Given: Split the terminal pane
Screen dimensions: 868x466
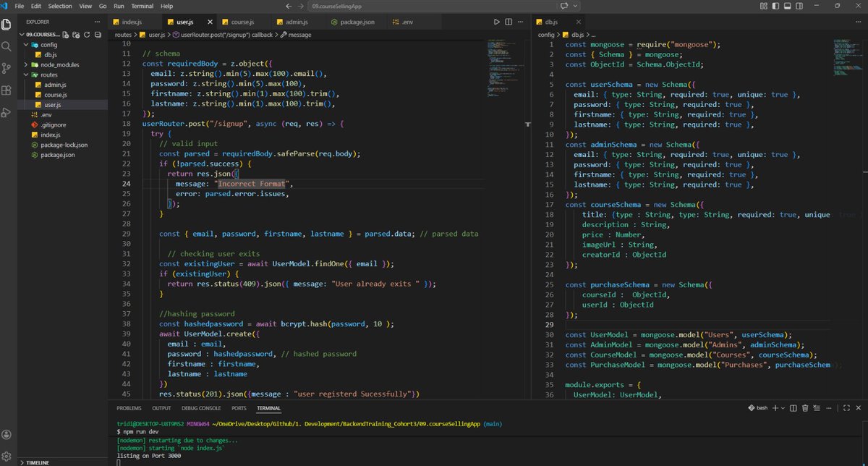Looking at the screenshot, I should pos(793,407).
